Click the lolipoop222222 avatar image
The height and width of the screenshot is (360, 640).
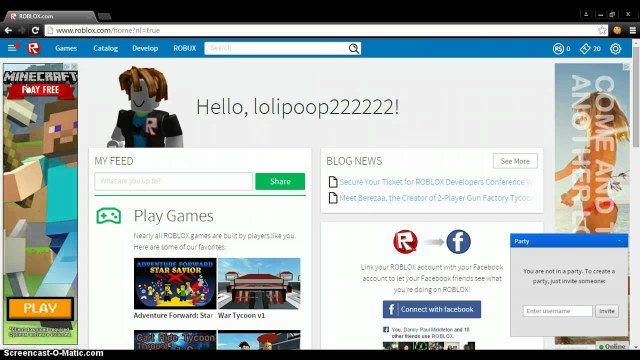point(145,107)
